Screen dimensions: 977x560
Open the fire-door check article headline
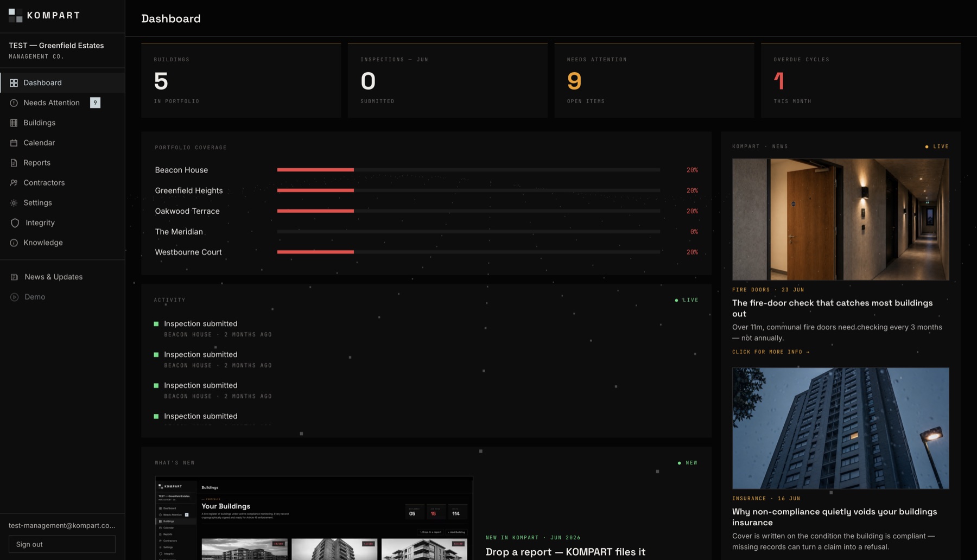click(x=832, y=308)
